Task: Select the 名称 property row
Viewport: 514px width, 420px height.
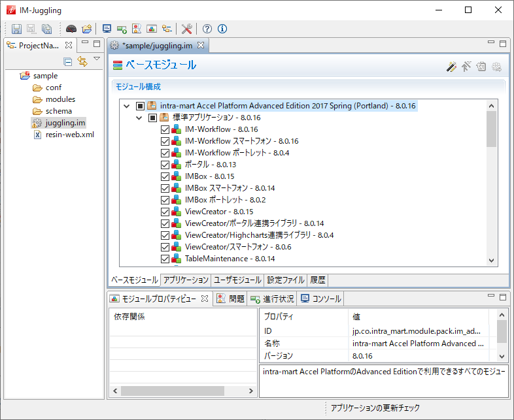Action: click(375, 344)
